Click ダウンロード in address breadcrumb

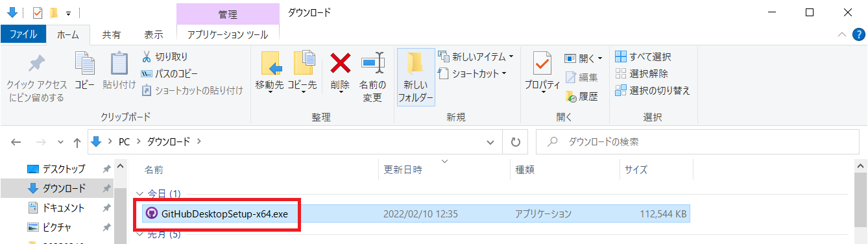click(168, 141)
